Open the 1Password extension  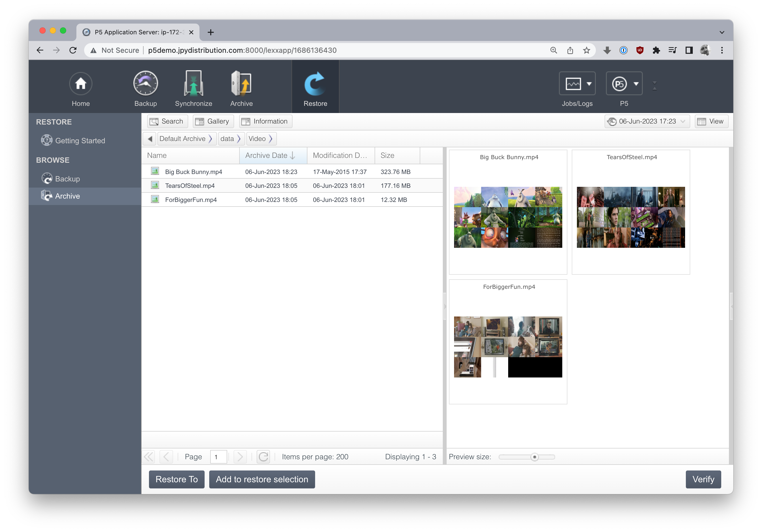[623, 50]
